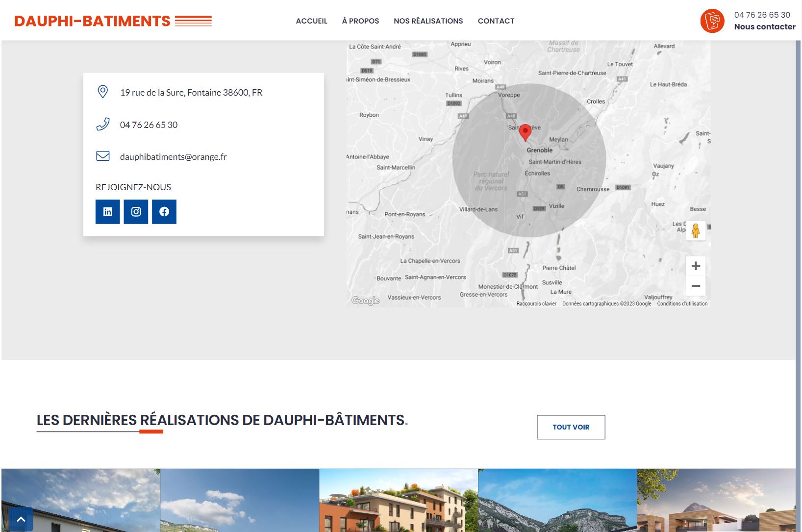Image resolution: width=802 pixels, height=532 pixels.
Task: Open the À PROPOS menu item
Action: click(360, 21)
